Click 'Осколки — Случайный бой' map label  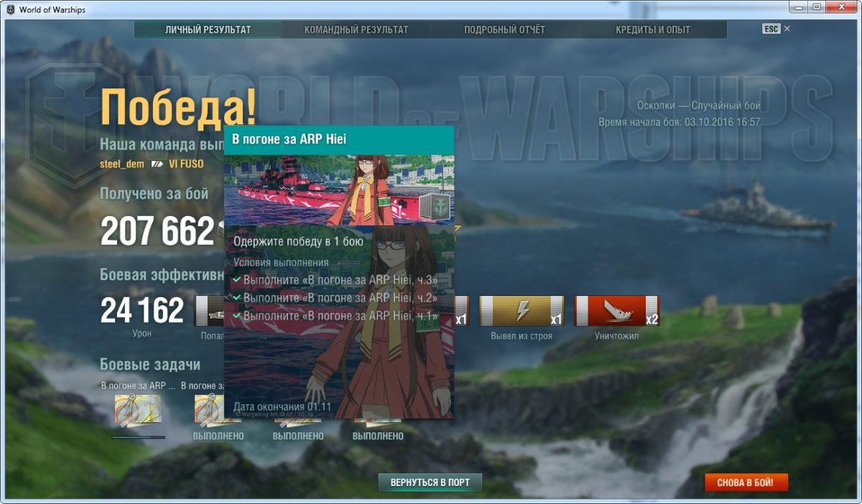(x=698, y=106)
